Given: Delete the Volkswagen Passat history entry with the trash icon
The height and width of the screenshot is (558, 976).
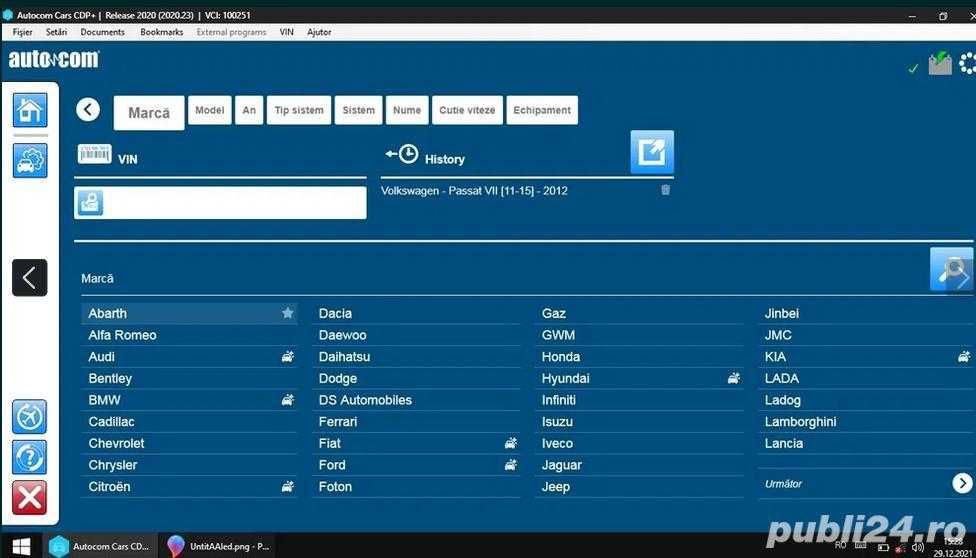Looking at the screenshot, I should coord(665,190).
